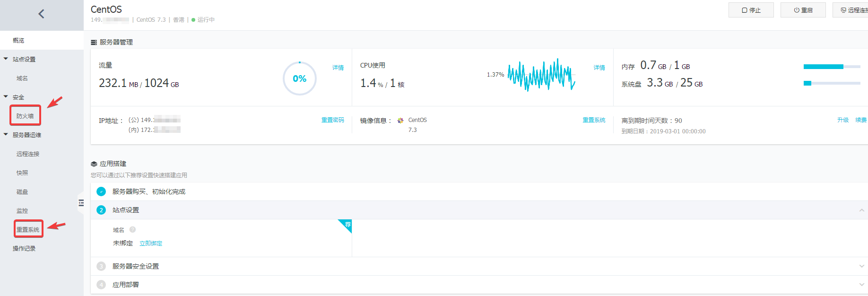Collapse the 安全 sidebar group
The width and height of the screenshot is (868, 296).
pyautogui.click(x=6, y=97)
